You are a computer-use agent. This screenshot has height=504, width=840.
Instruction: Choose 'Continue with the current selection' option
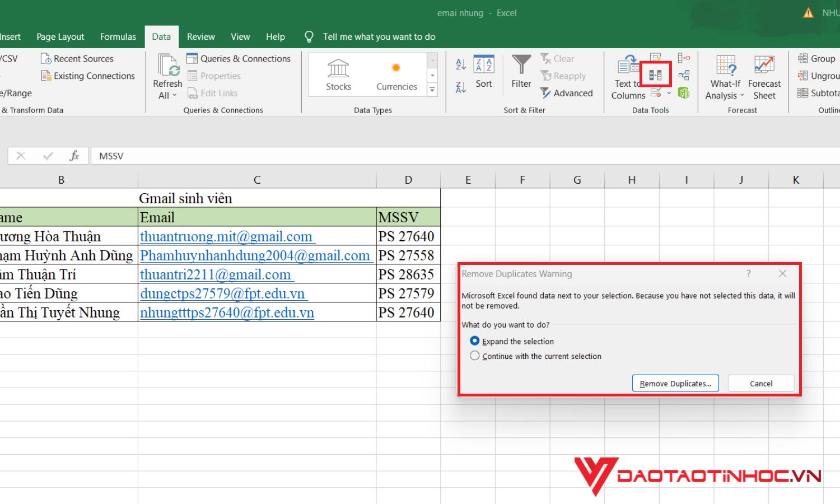tap(475, 356)
